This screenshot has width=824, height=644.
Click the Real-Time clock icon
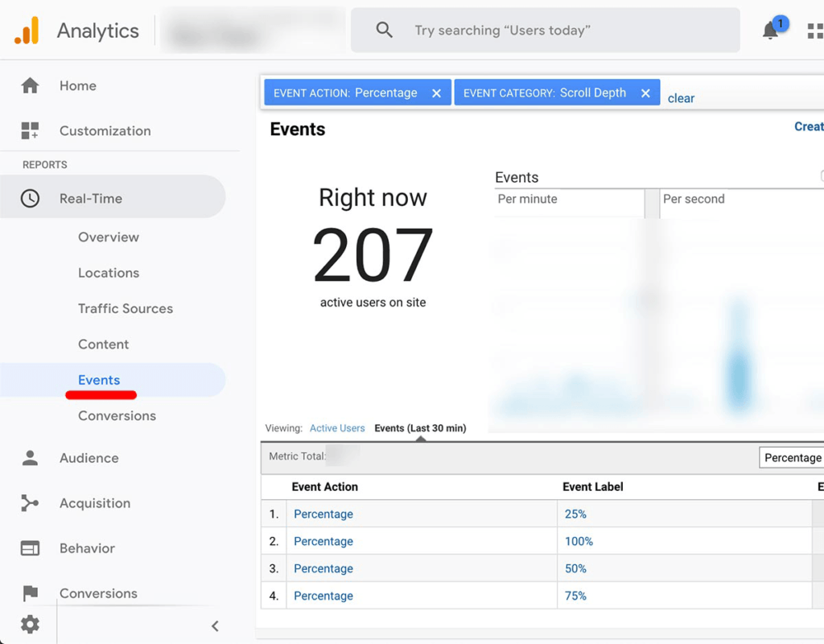pos(30,196)
